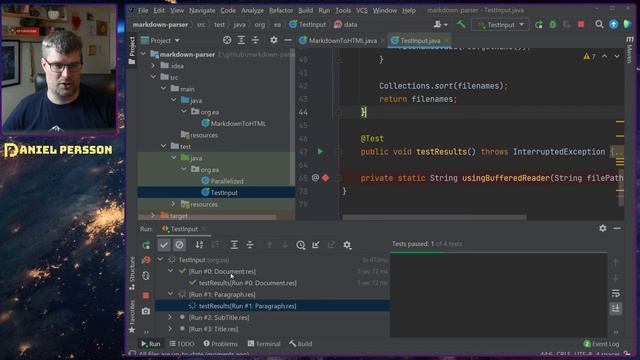Image resolution: width=640 pixels, height=360 pixels.
Task: Collapse all in Project panel toolbar
Action: (256, 40)
